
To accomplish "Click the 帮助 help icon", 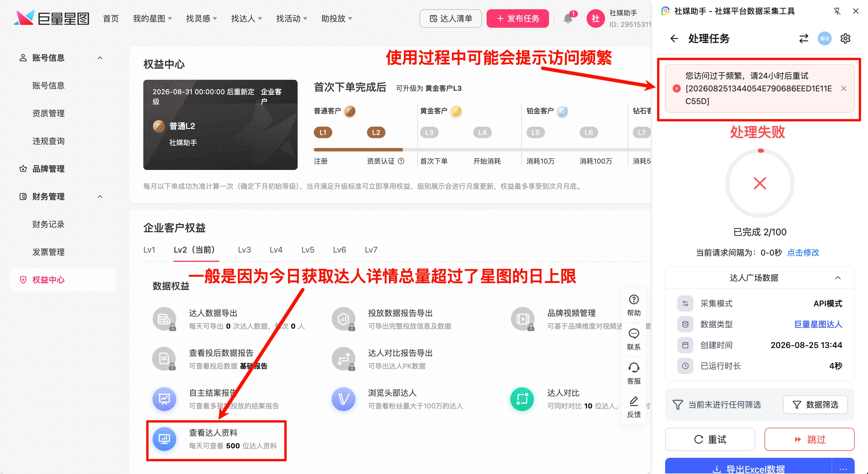I will tap(633, 305).
